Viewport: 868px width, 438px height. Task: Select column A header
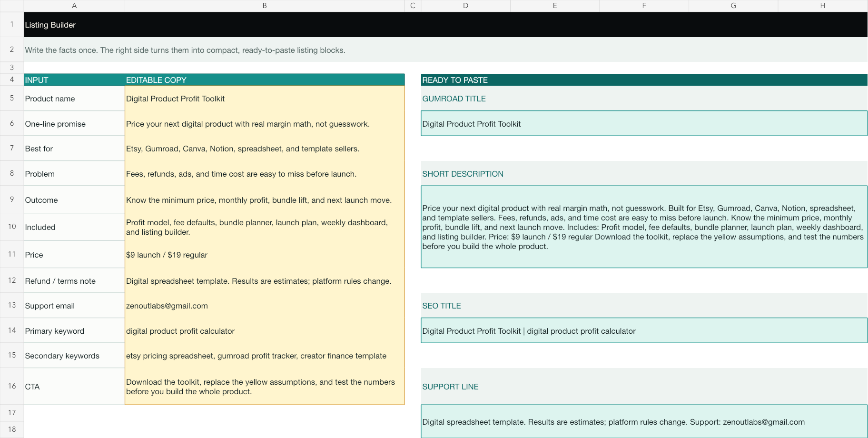[74, 6]
